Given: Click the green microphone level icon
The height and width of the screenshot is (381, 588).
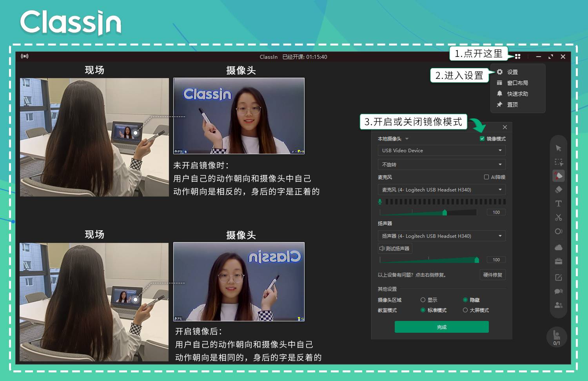Looking at the screenshot, I should (x=380, y=202).
